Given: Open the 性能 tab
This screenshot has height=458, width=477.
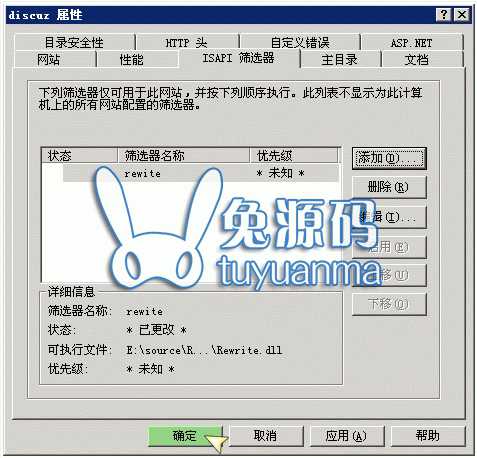Looking at the screenshot, I should point(132,59).
